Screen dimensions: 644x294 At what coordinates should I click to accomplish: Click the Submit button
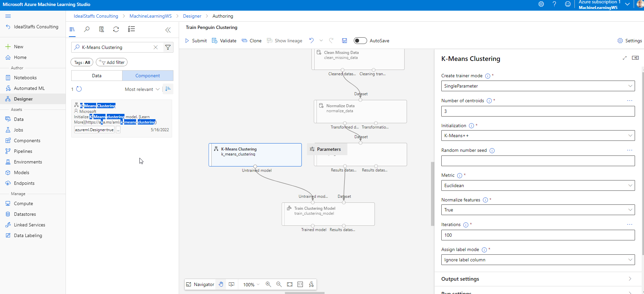click(196, 41)
